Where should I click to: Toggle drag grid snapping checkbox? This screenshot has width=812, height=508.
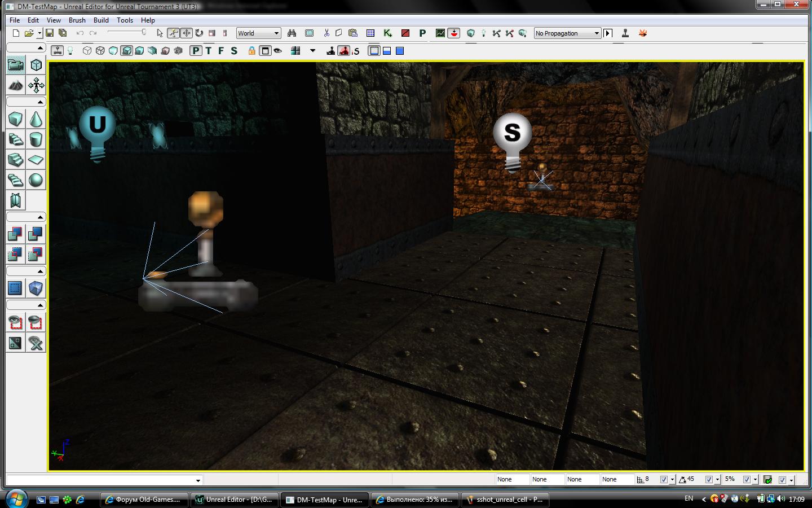pyautogui.click(x=664, y=480)
